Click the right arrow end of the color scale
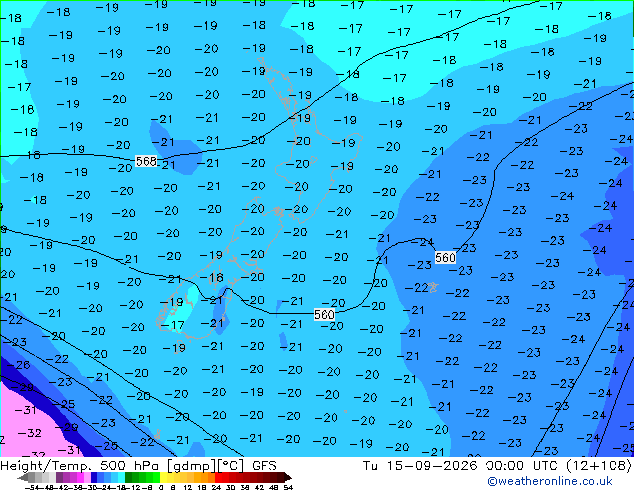 pos(288,477)
